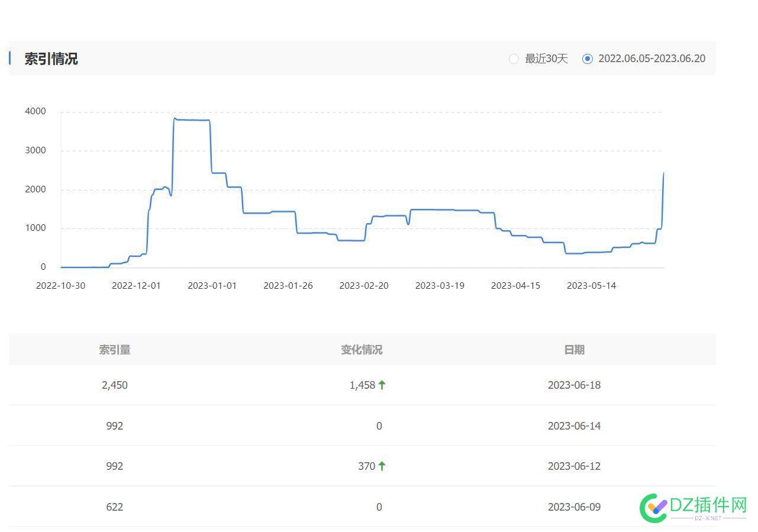
Task: Click the 2023-04-15 x-axis label
Action: click(515, 286)
